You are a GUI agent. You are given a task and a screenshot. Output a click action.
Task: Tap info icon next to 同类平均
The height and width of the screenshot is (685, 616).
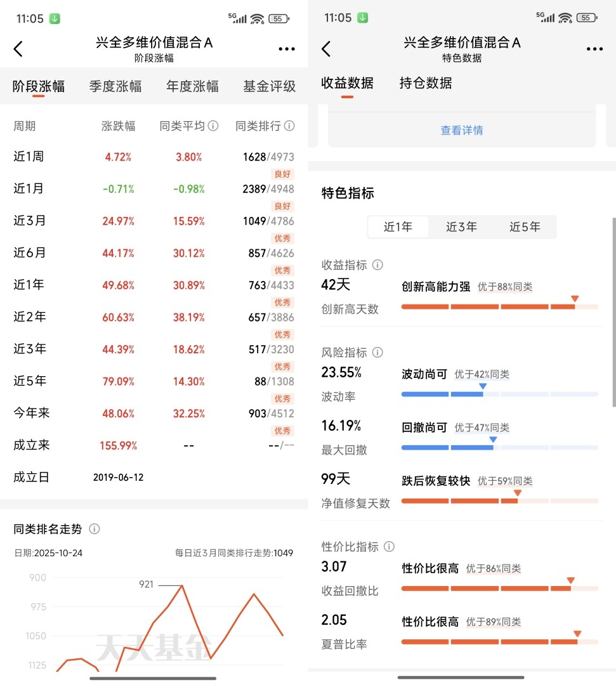click(213, 126)
